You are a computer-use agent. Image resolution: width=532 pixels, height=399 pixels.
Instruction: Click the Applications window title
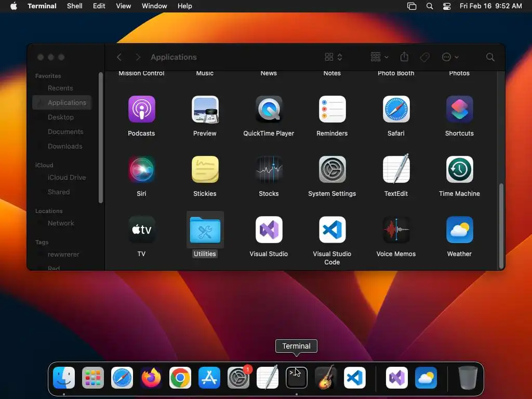(174, 57)
